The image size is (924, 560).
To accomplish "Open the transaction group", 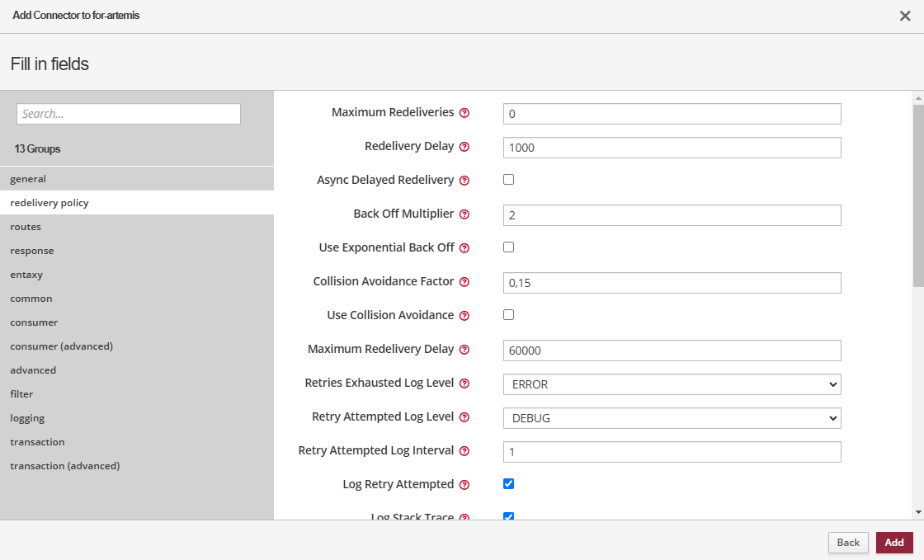I will pos(37,442).
